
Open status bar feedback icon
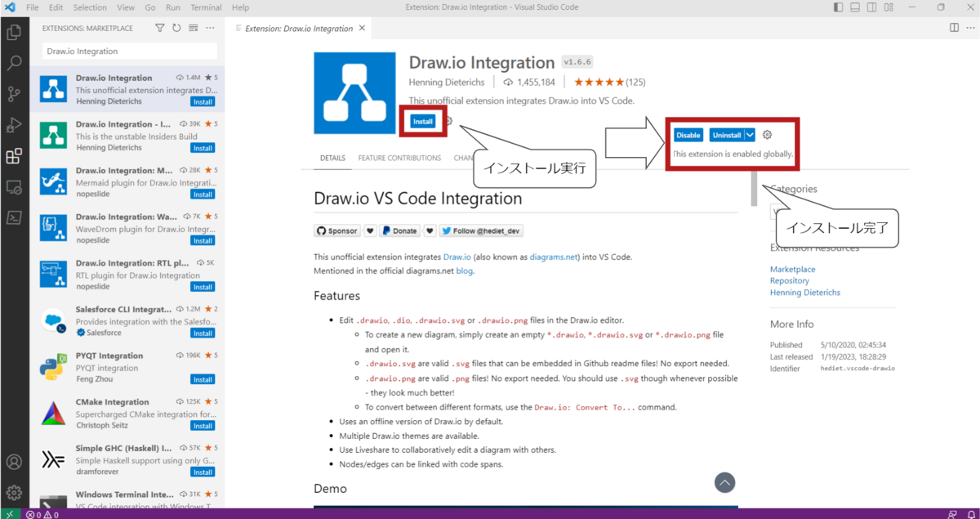[952, 514]
